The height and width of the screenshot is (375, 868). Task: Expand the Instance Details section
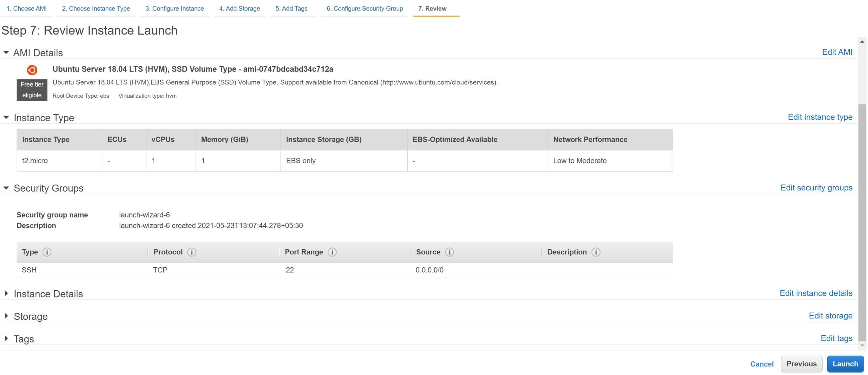(x=6, y=294)
